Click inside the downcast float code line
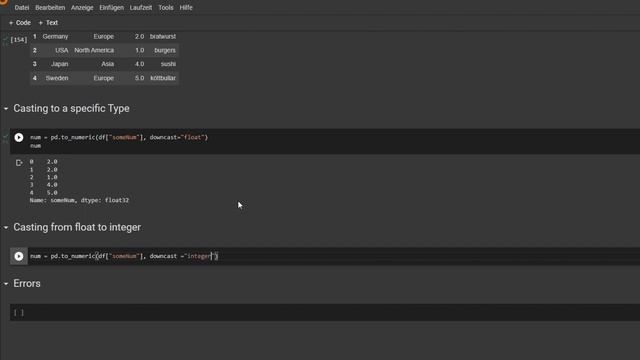The width and height of the screenshot is (640, 360). click(119, 138)
